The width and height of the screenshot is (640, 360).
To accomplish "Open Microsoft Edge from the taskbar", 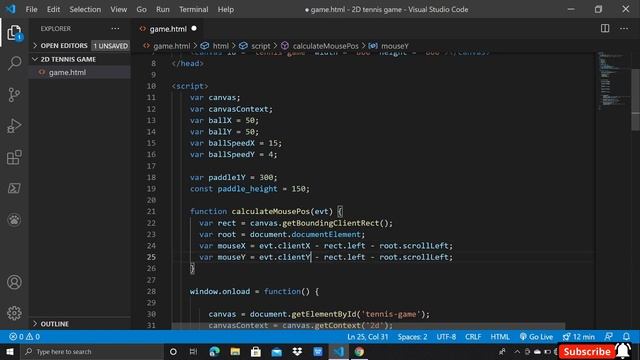I will click(214, 351).
